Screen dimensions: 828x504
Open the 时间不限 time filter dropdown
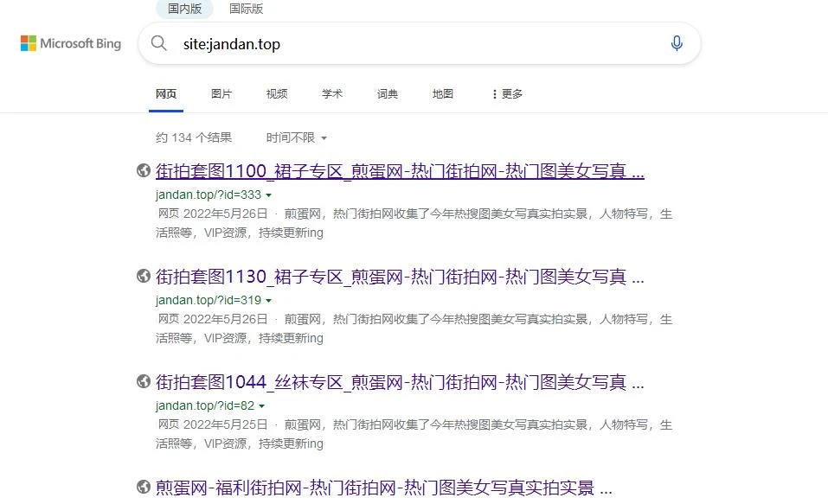tap(297, 137)
